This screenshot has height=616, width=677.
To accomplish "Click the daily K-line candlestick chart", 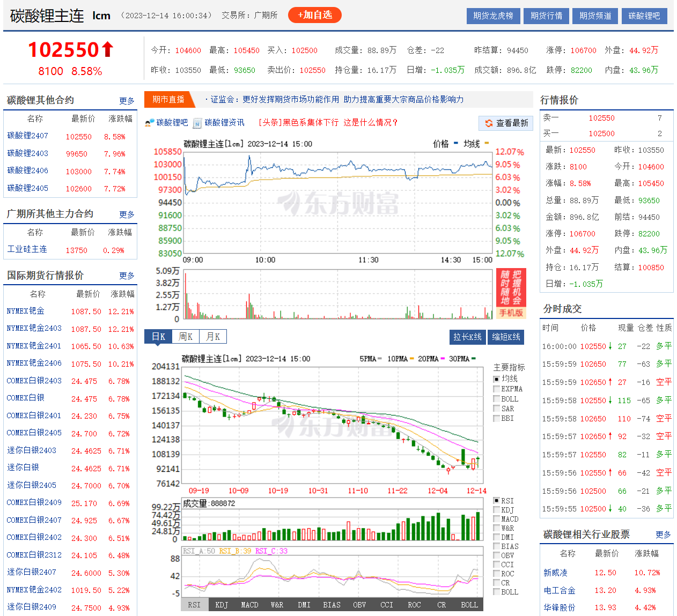I will tap(333, 425).
